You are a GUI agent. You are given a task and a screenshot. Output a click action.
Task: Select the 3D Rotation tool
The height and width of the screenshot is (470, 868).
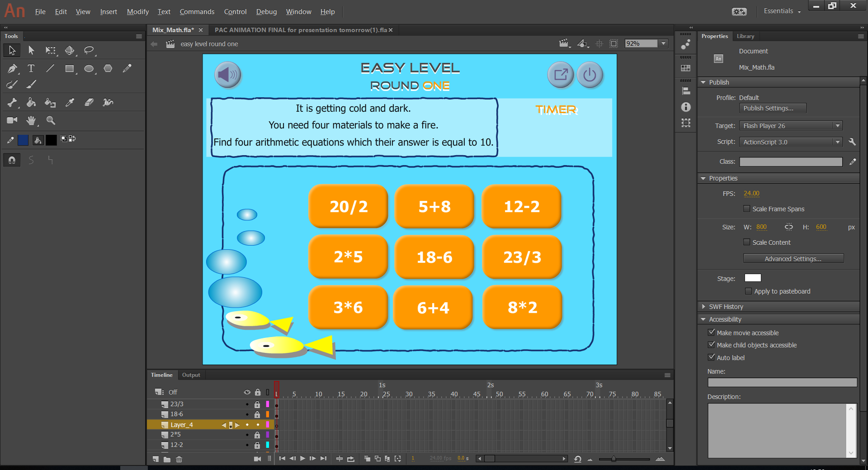[70, 50]
